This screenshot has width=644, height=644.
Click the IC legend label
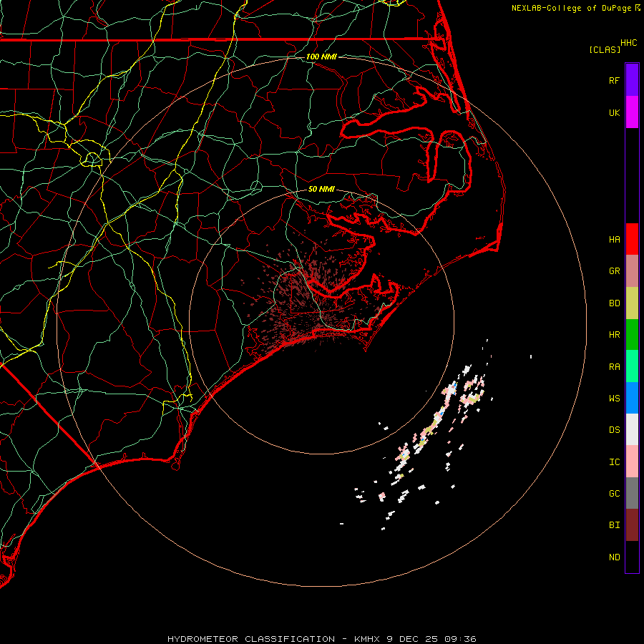point(614,462)
